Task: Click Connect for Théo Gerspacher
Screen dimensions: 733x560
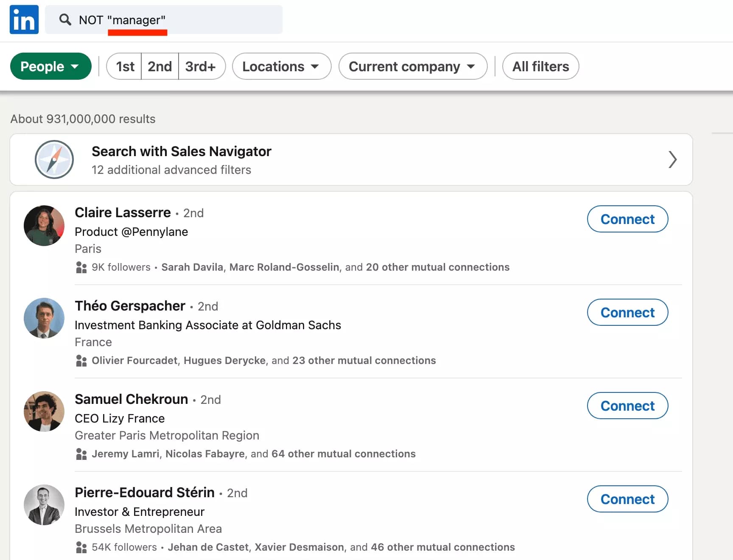Action: pyautogui.click(x=627, y=312)
